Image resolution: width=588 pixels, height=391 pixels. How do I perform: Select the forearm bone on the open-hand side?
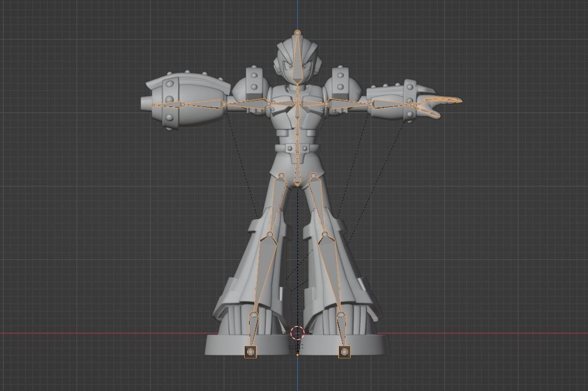[x=391, y=104]
